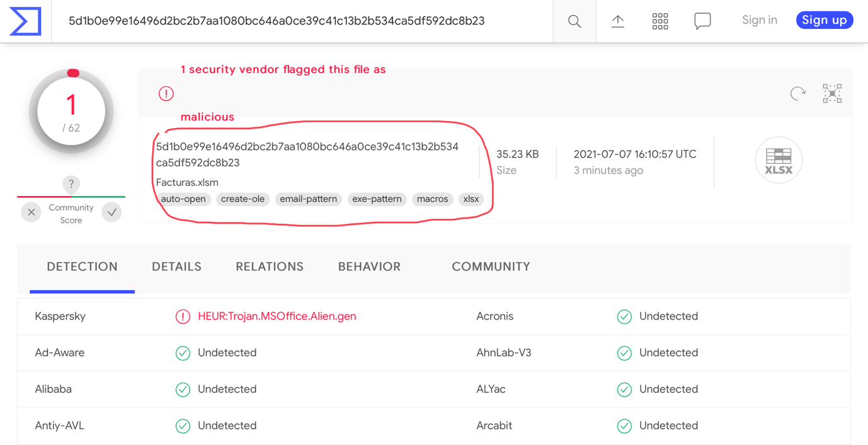Click the 1/62 detection score gauge
868x445 pixels.
[71, 111]
